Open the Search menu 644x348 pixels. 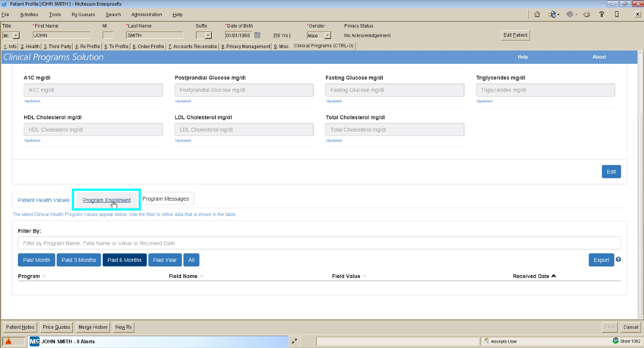coord(113,14)
